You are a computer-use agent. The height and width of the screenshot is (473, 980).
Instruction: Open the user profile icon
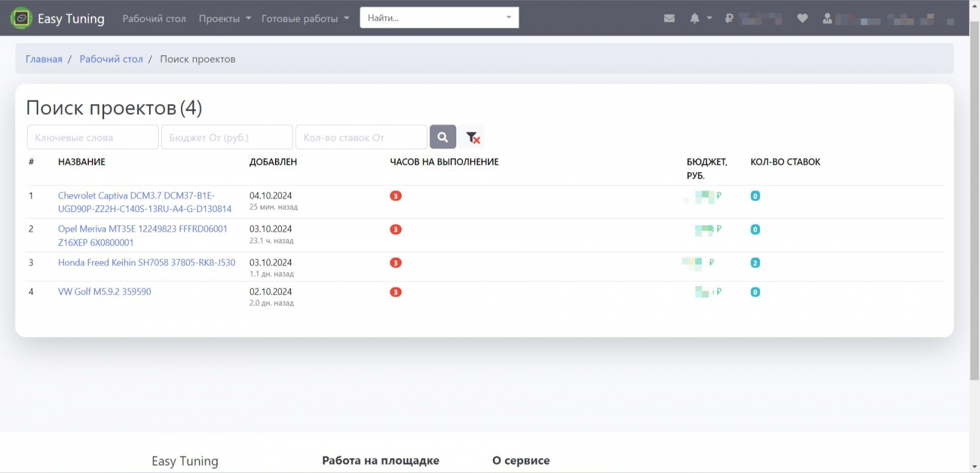point(827,18)
